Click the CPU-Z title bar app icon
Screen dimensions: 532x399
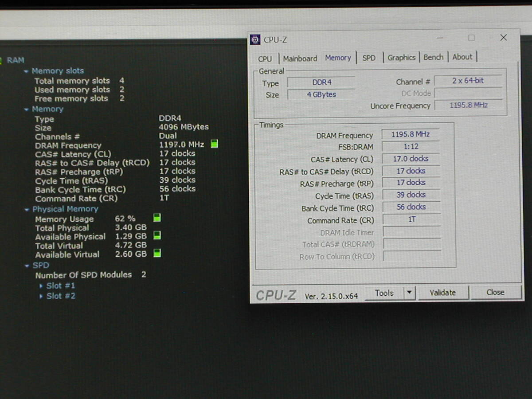tap(255, 40)
